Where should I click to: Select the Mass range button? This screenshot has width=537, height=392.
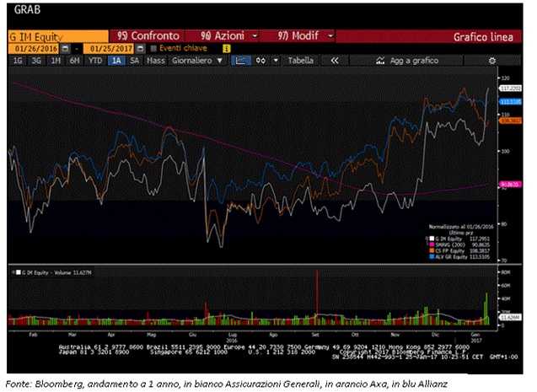[x=156, y=61]
